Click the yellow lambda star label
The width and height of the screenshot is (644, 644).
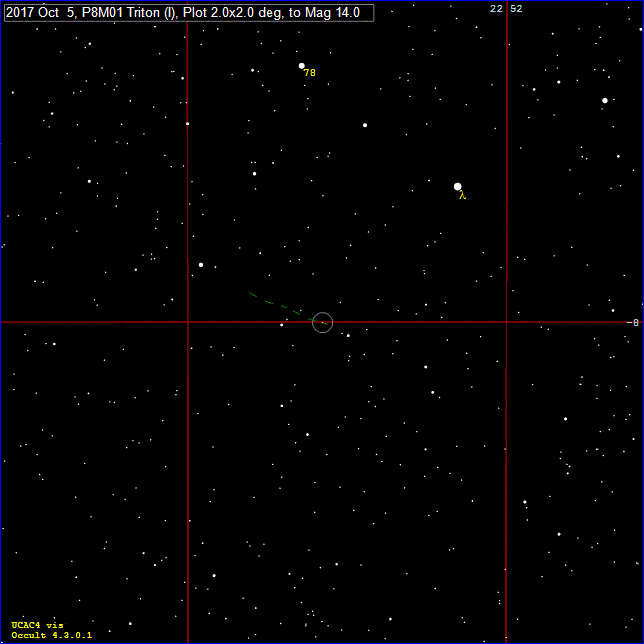462,196
